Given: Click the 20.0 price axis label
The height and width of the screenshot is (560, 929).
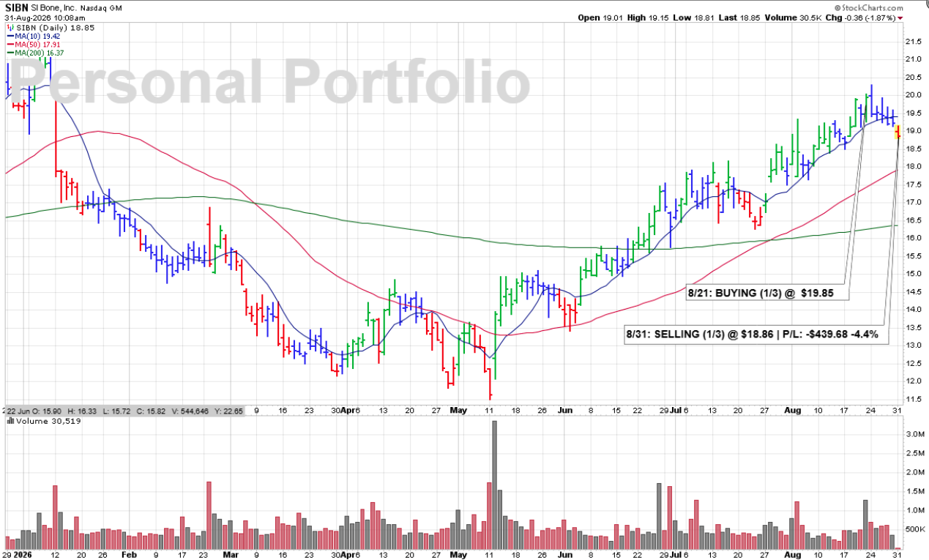Looking at the screenshot, I should pos(914,95).
